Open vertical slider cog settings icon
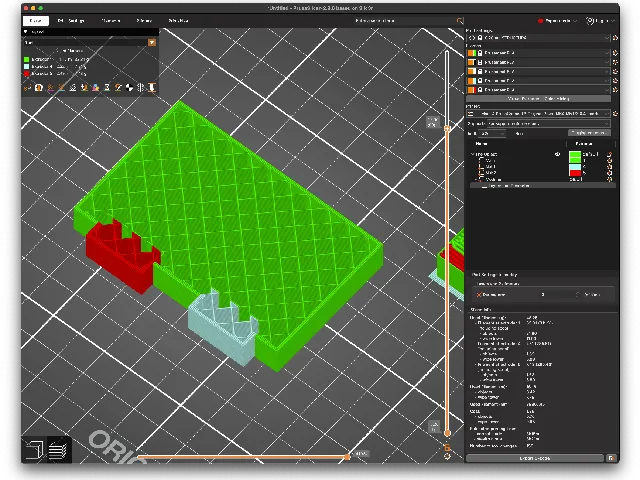640x480 pixels. tap(447, 457)
